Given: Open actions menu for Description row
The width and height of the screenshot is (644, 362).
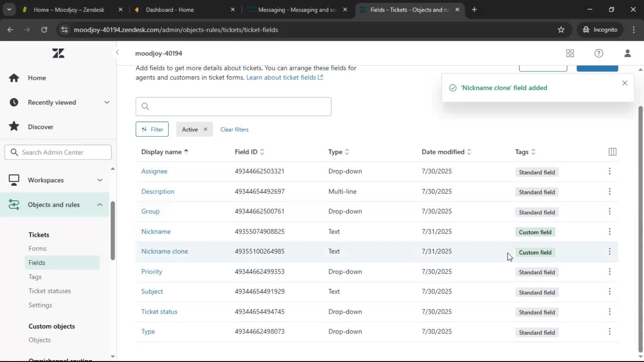Looking at the screenshot, I should (x=609, y=191).
